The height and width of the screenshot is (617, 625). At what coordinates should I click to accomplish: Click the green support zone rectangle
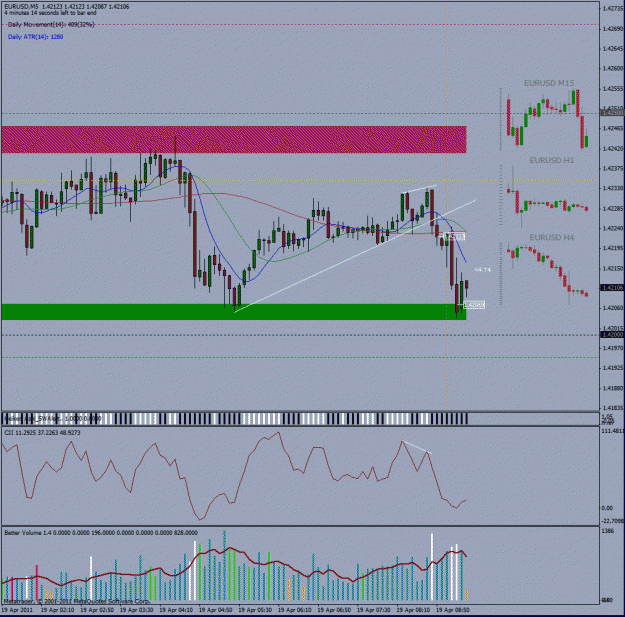point(234,312)
